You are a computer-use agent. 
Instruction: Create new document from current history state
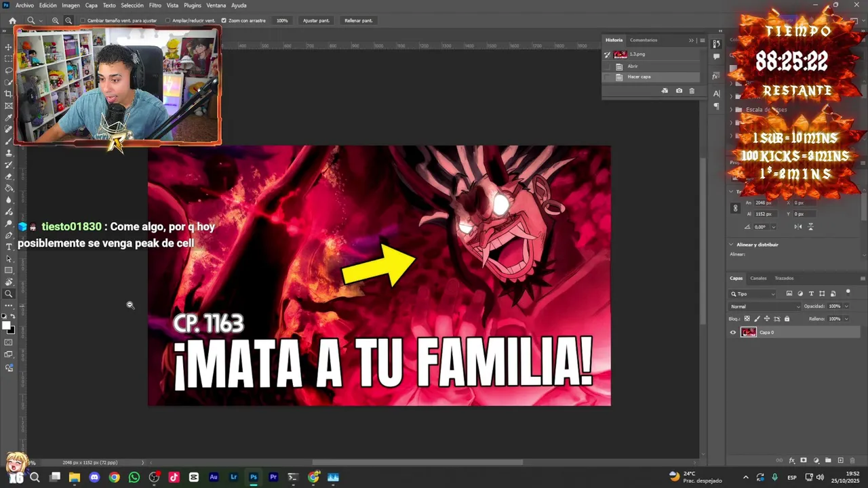665,91
